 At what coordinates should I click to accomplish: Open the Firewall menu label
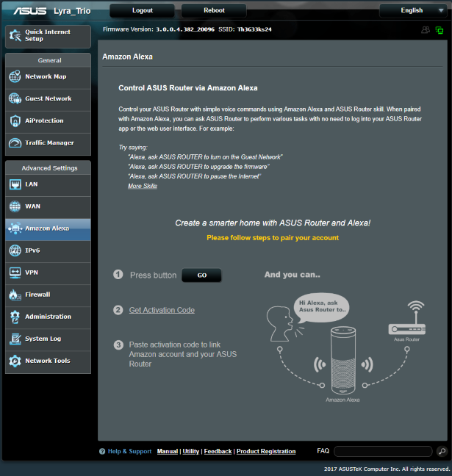click(37, 295)
